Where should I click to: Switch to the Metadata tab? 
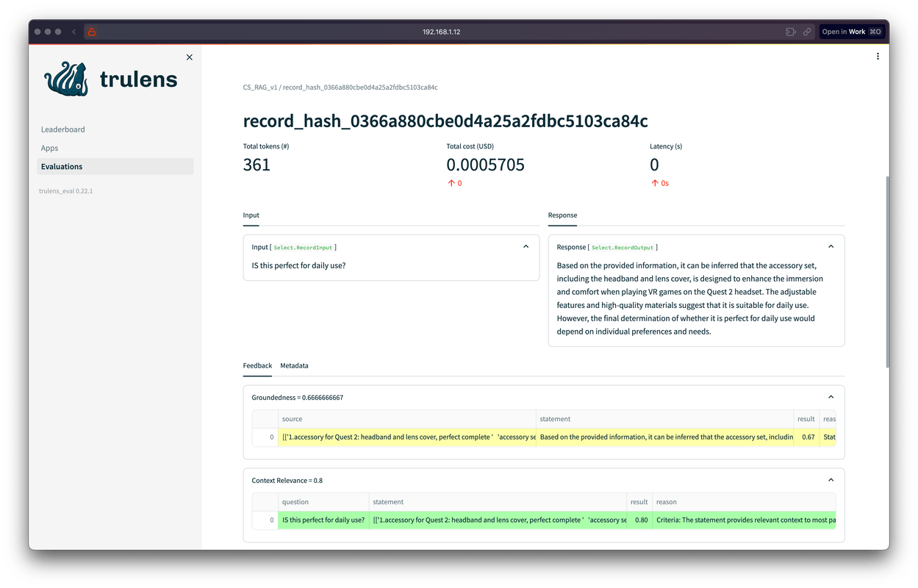(294, 365)
